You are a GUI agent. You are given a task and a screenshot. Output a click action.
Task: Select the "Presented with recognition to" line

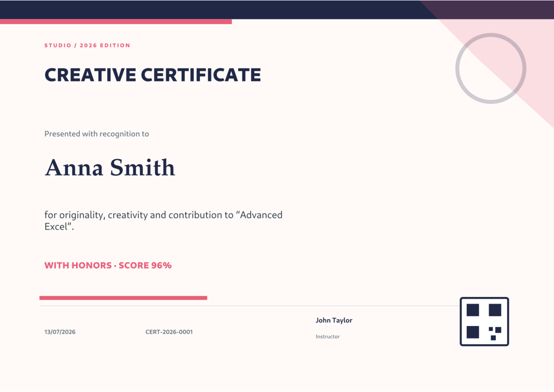[x=96, y=134]
